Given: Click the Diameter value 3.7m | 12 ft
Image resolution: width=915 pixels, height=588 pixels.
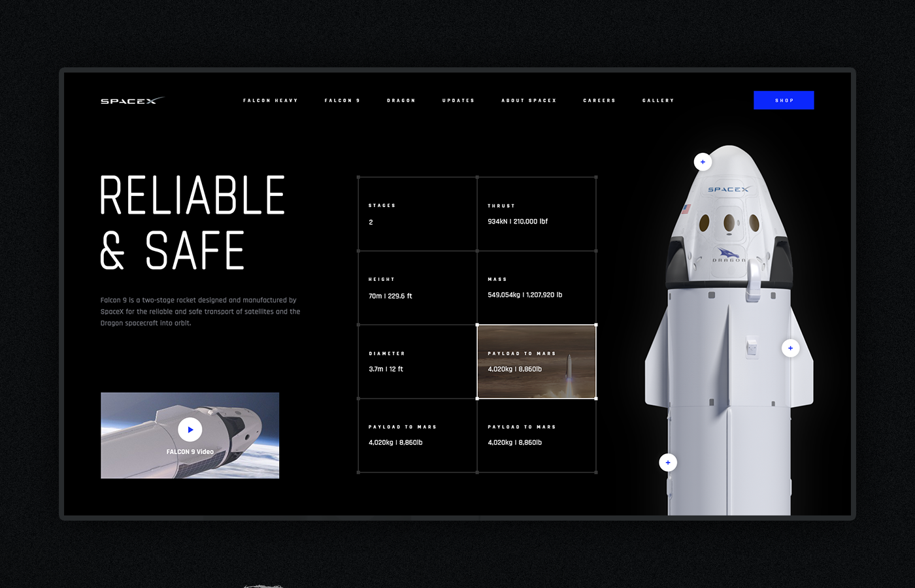Looking at the screenshot, I should 386,369.
